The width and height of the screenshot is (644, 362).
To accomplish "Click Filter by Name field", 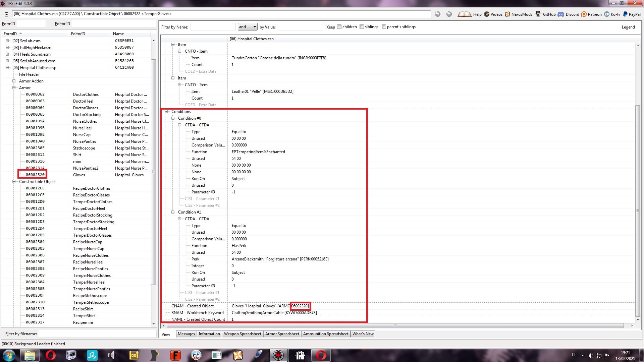I will pos(213,27).
